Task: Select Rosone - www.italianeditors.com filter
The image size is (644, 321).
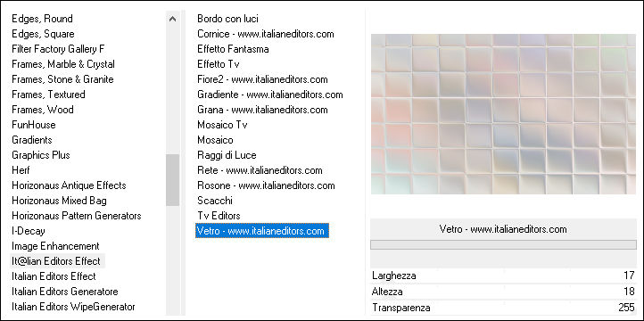Action: pos(266,185)
